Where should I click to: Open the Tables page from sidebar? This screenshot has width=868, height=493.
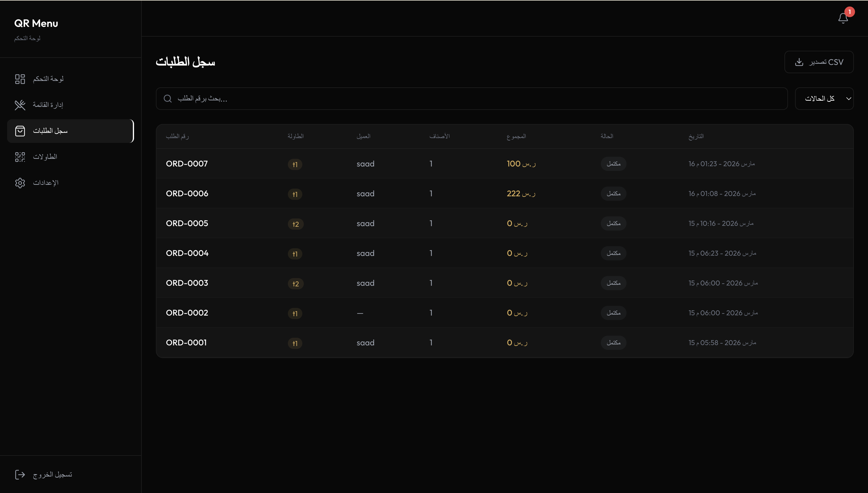(45, 157)
